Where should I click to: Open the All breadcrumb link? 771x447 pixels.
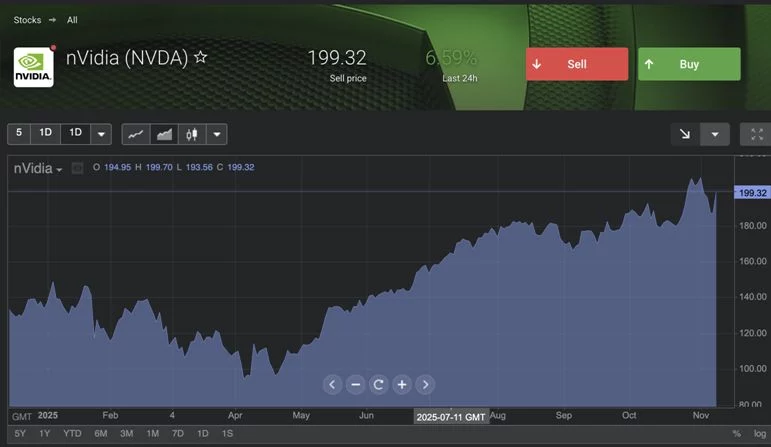tap(72, 20)
